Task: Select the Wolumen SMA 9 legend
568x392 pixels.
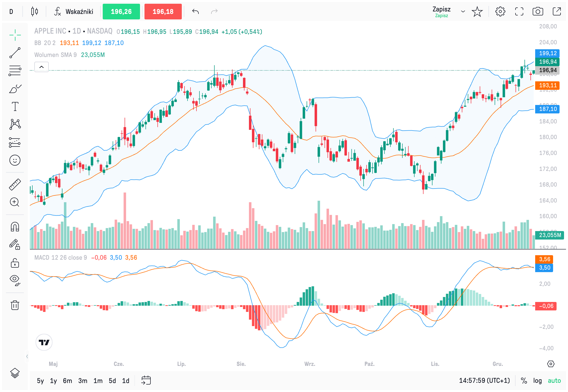Action: pyautogui.click(x=55, y=55)
